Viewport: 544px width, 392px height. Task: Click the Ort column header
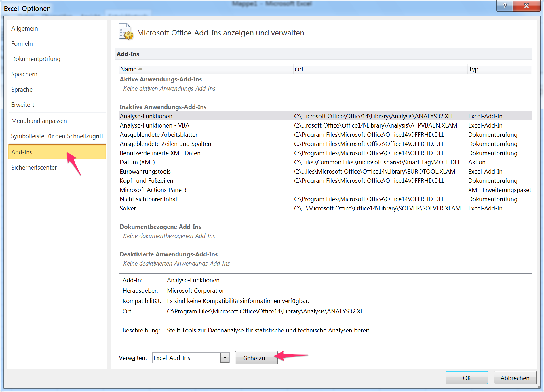(299, 69)
